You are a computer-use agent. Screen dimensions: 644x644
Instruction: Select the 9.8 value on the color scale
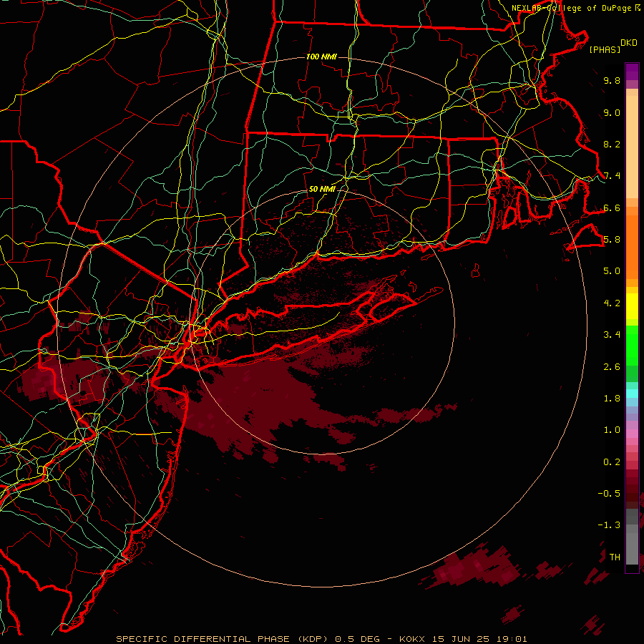612,80
